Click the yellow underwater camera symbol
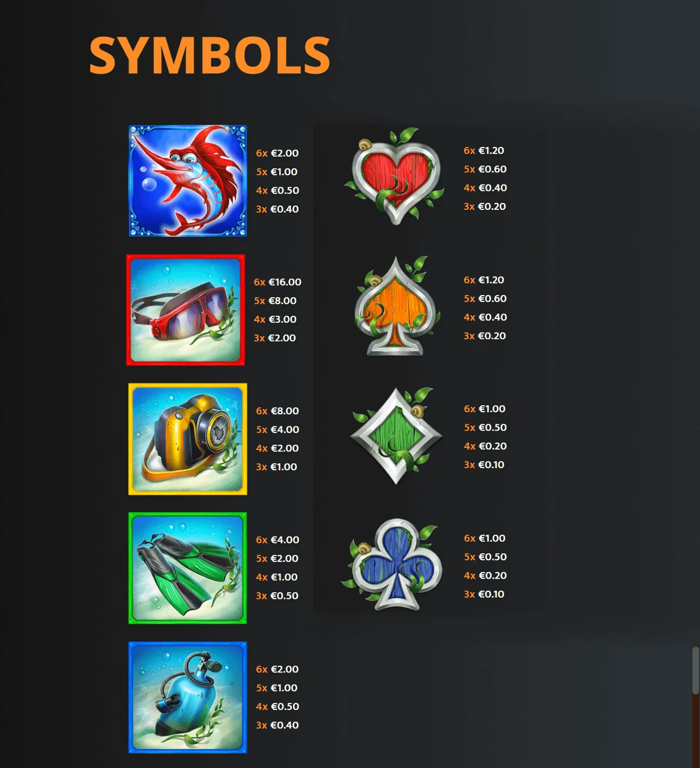This screenshot has width=700, height=768. pos(188,439)
